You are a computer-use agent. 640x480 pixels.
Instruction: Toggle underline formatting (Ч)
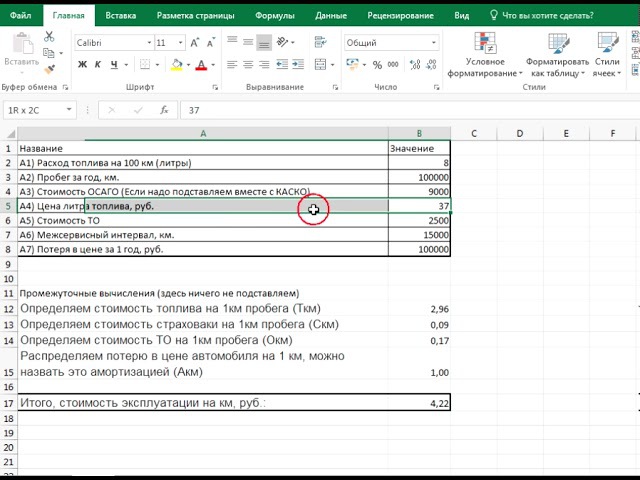coord(113,65)
